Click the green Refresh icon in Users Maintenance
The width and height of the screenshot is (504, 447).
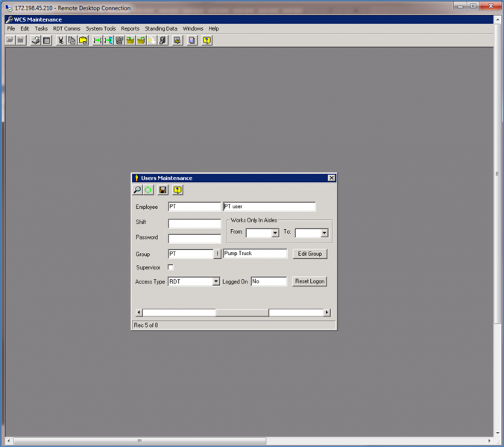[x=148, y=190]
